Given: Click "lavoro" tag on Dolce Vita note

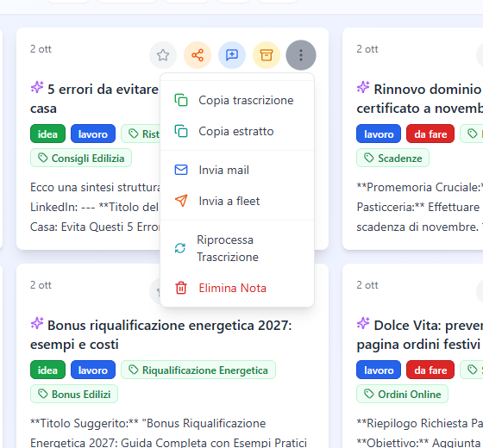Looking at the screenshot, I should (379, 370).
